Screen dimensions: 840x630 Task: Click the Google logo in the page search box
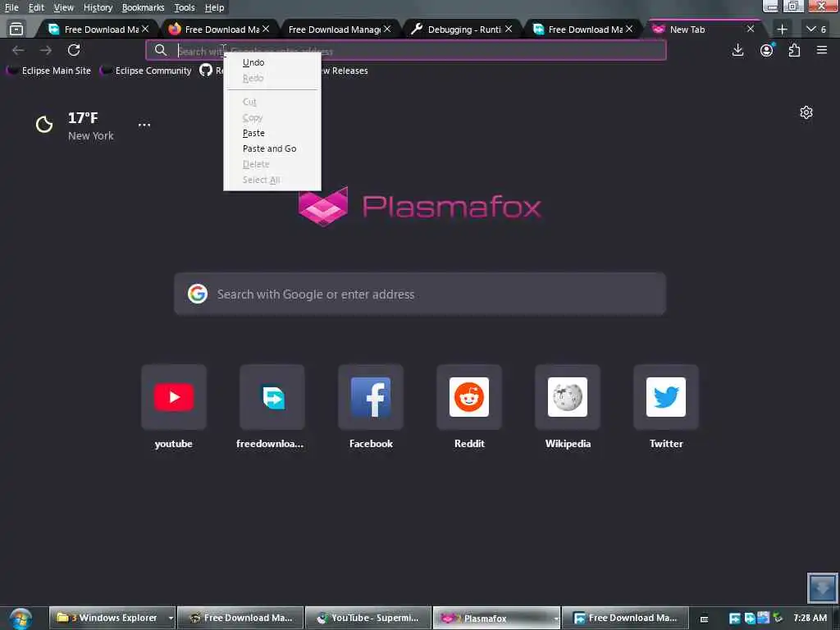pos(198,294)
